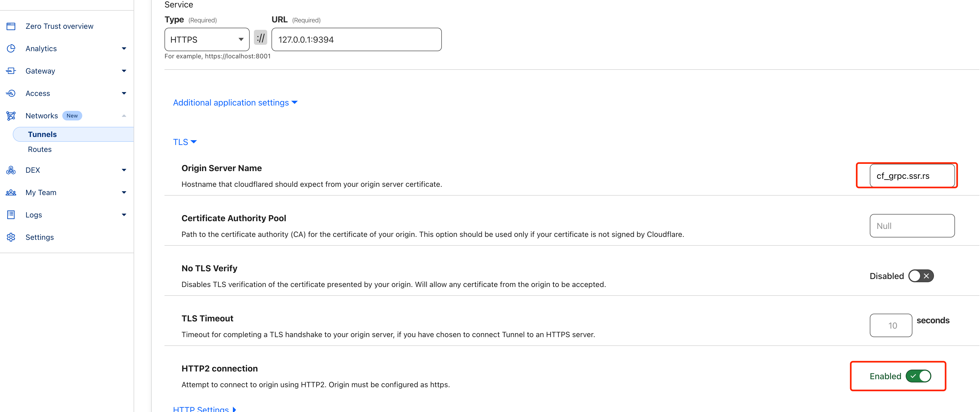Disable the HTTP2 connection toggle
Viewport: 980px width, 412px height.
pyautogui.click(x=918, y=376)
